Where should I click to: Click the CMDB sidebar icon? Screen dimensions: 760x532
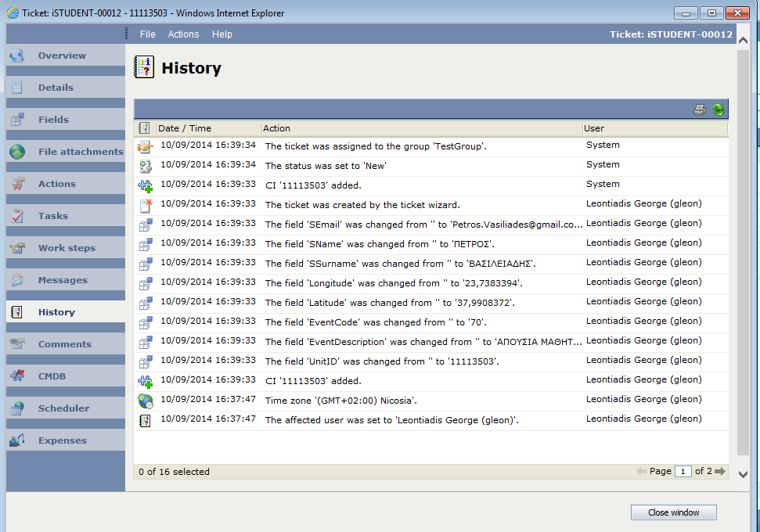17,376
